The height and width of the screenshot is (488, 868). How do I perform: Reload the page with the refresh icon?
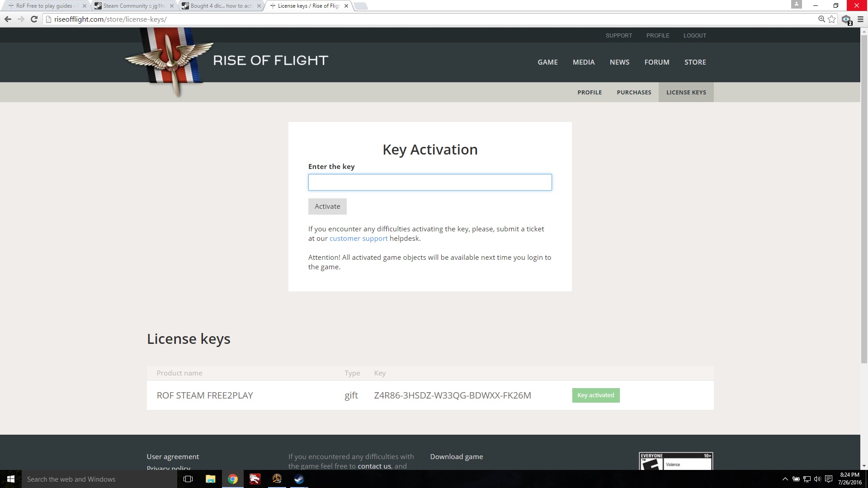point(34,19)
